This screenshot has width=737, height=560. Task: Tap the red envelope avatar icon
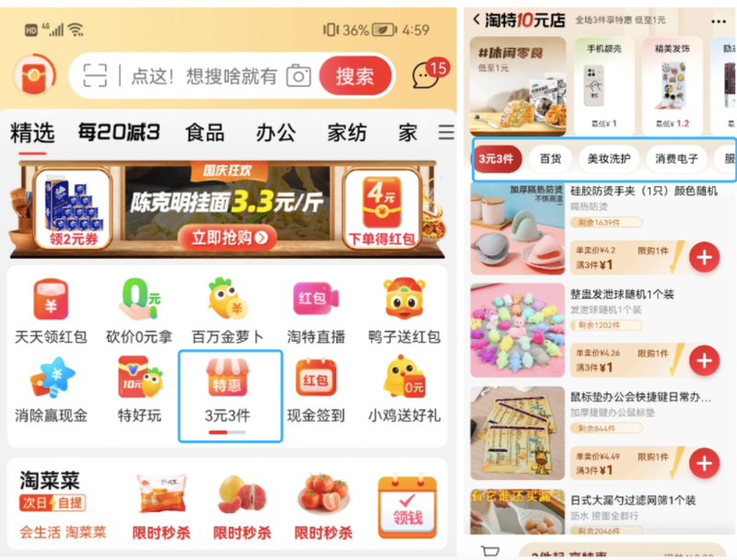point(35,76)
